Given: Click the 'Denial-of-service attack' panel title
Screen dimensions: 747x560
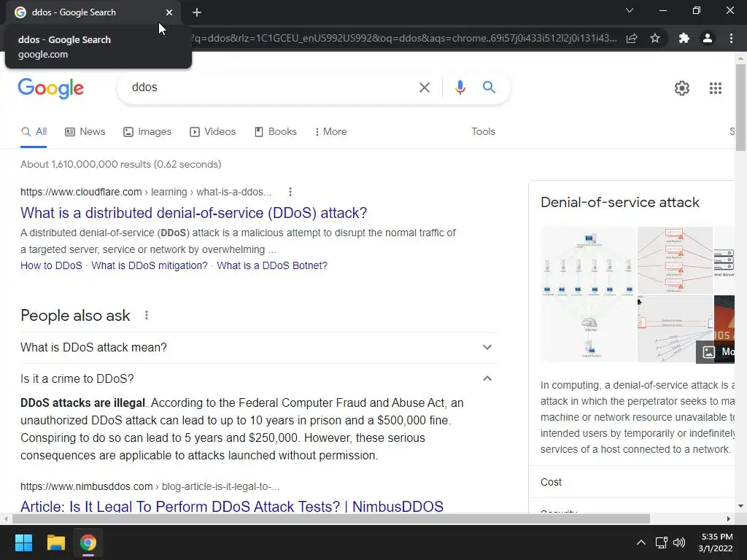Looking at the screenshot, I should [620, 203].
